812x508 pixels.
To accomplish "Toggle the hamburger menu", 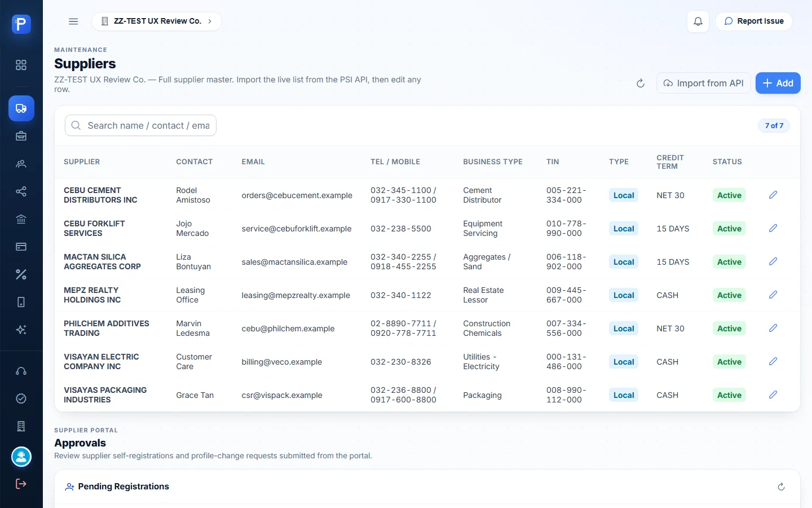I will pos(73,21).
